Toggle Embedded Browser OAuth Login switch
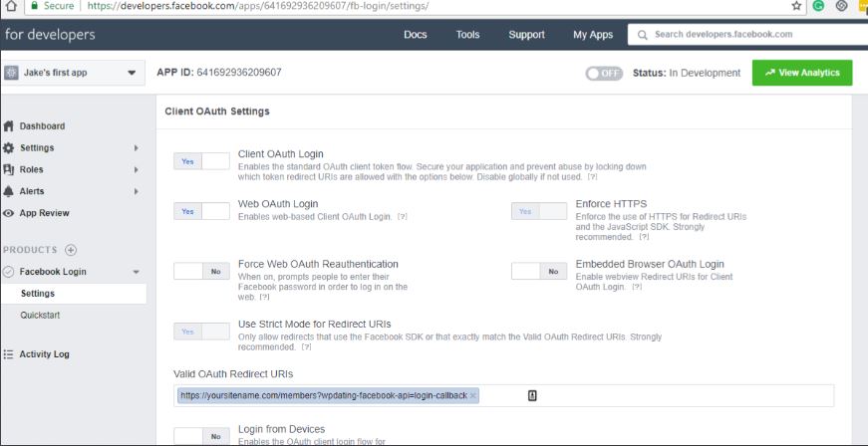 pos(539,272)
